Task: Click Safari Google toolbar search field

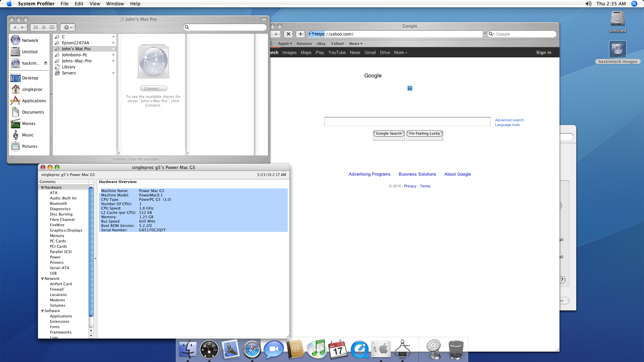Action: point(522,34)
